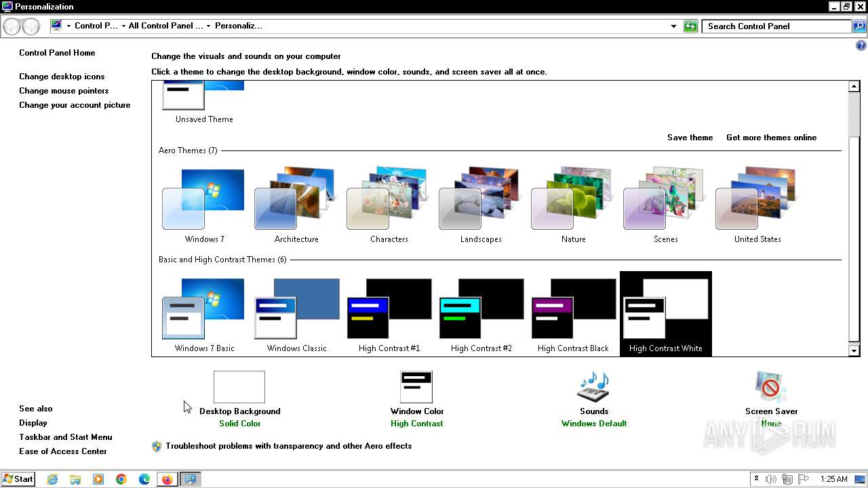This screenshot has height=488, width=868.
Task: Go to Control Panel Home
Action: [x=57, y=53]
